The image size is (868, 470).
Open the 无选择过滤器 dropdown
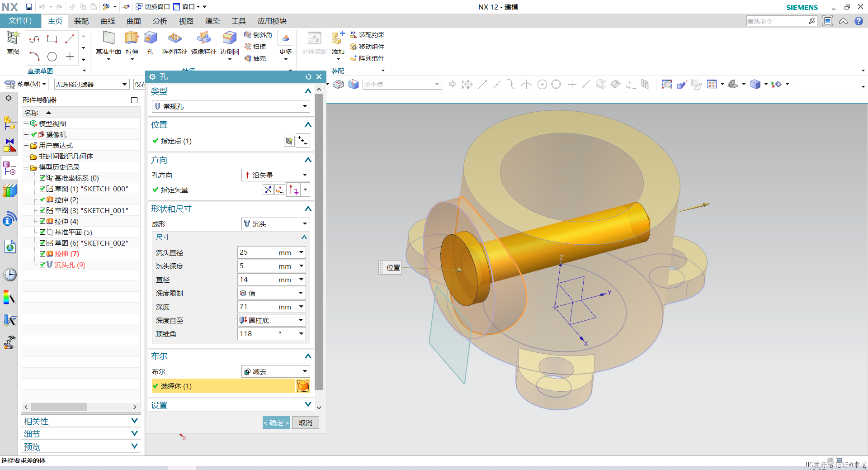point(92,84)
